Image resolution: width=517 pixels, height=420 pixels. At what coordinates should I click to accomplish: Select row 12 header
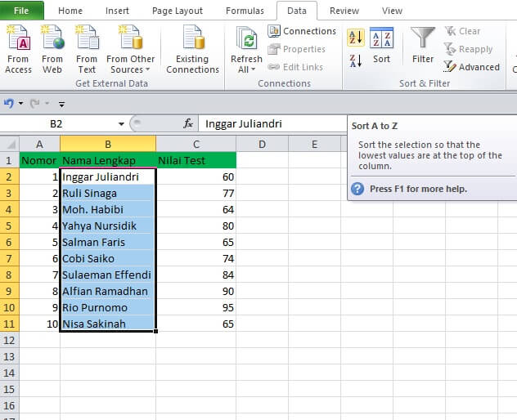click(x=9, y=340)
